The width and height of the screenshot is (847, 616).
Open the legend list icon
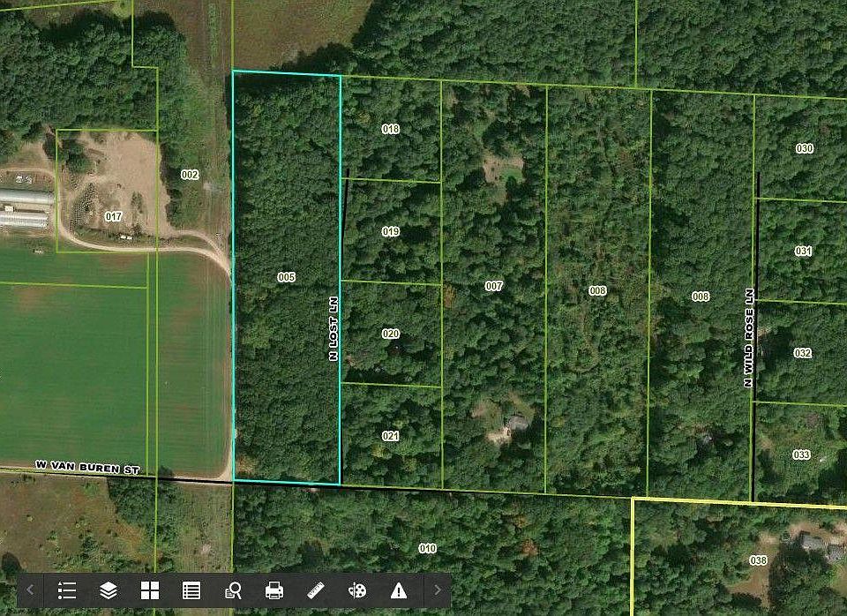click(67, 590)
